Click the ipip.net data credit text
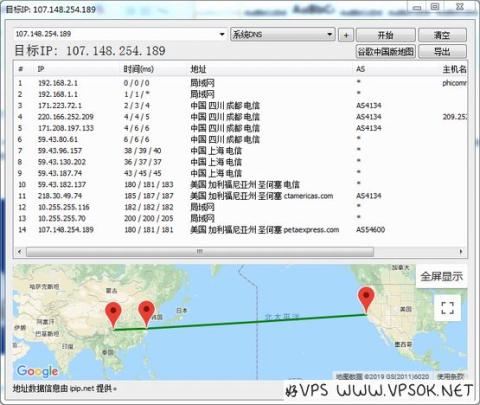This screenshot has height=405, width=480. [65, 389]
